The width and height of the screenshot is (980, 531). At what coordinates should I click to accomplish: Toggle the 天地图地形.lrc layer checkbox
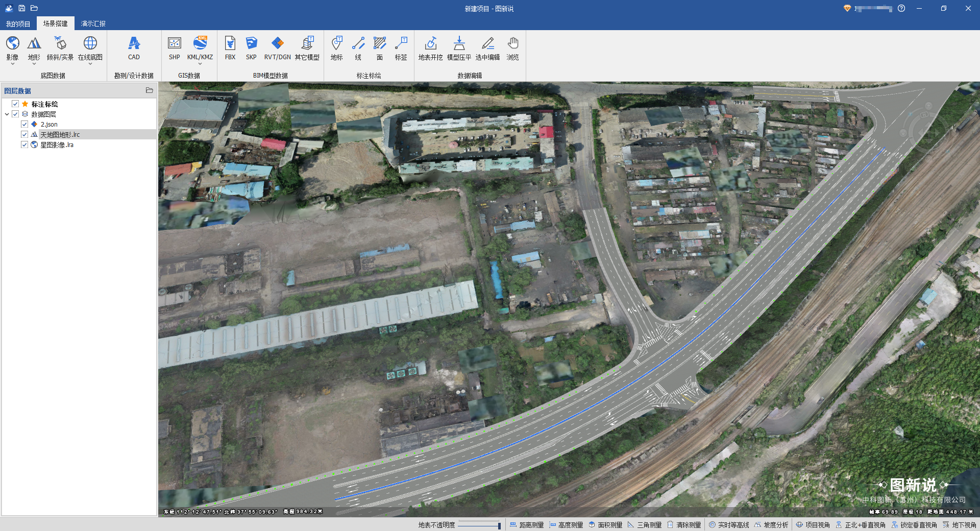[24, 134]
